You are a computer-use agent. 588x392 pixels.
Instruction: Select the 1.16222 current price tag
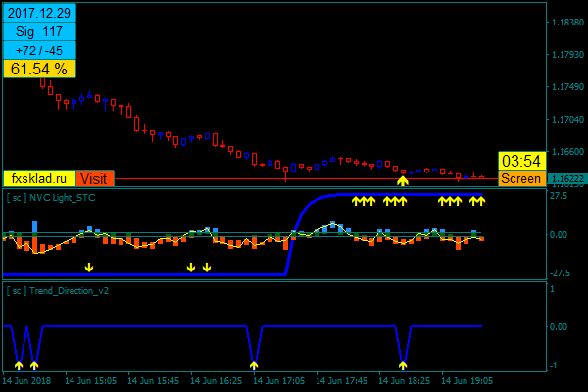pos(567,179)
